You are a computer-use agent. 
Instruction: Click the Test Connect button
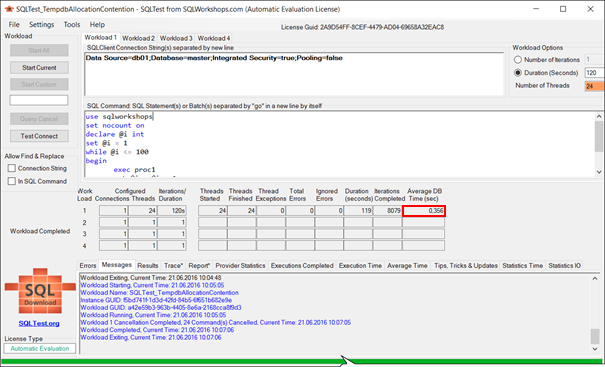click(x=39, y=136)
